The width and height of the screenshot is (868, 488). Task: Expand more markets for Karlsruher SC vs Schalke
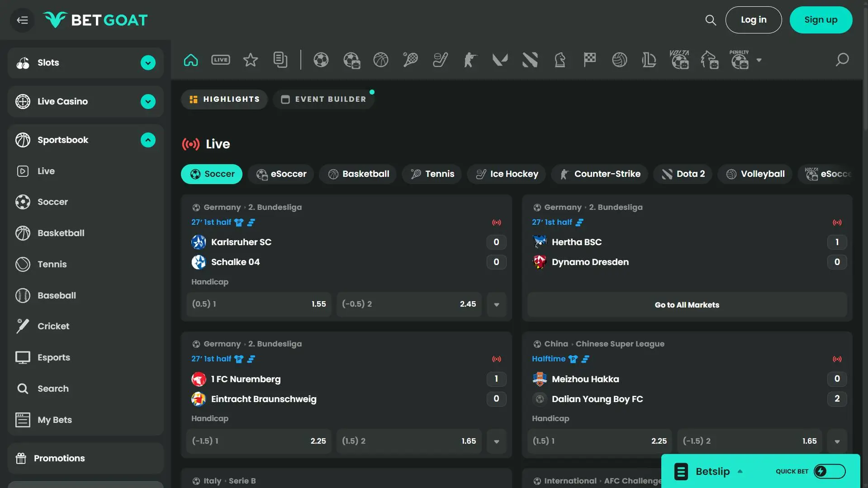[497, 304]
